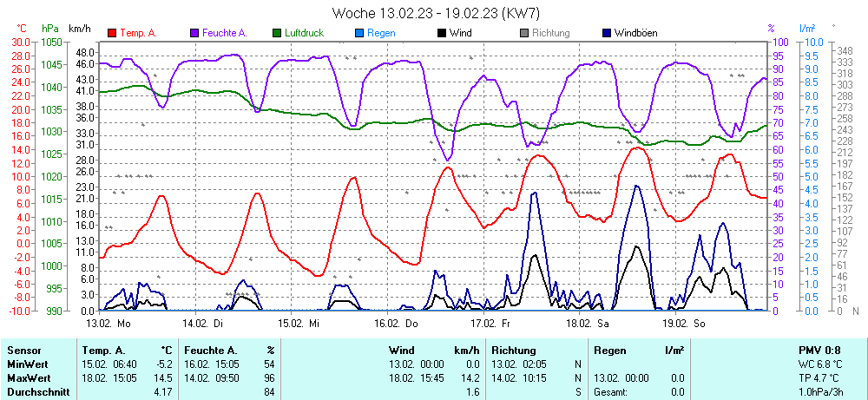Screen dimensions: 868x400
Task: Select the navy Windböen legend square
Action: (607, 33)
